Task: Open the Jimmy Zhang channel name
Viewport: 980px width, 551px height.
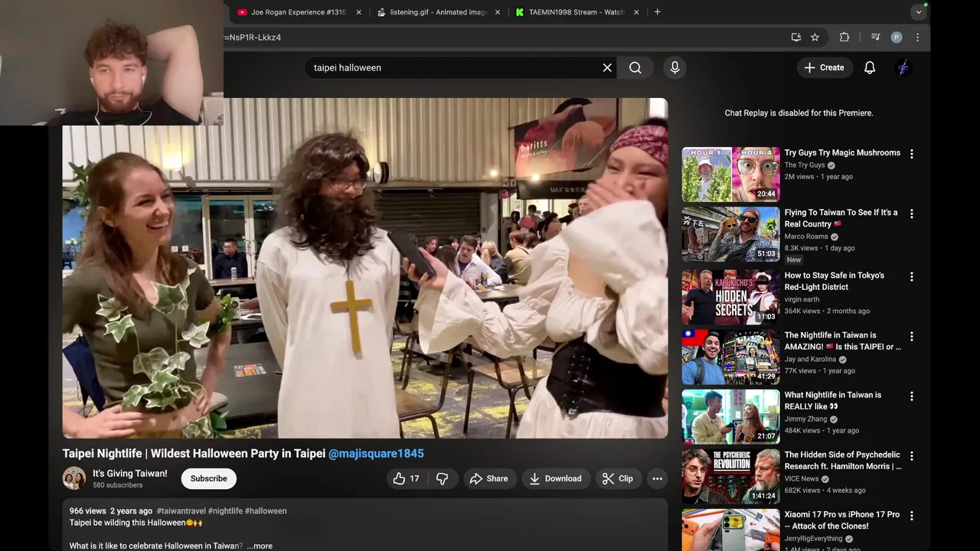Action: point(805,419)
